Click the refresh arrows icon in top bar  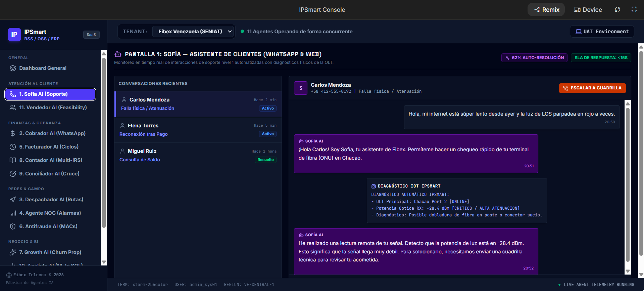(x=617, y=9)
